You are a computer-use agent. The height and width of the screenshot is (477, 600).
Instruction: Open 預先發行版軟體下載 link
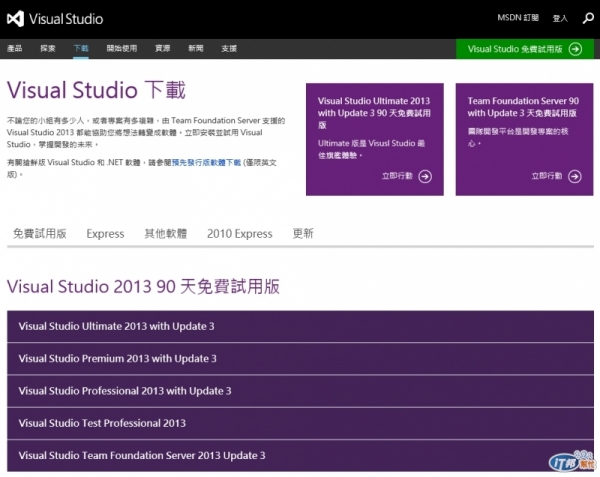206,163
